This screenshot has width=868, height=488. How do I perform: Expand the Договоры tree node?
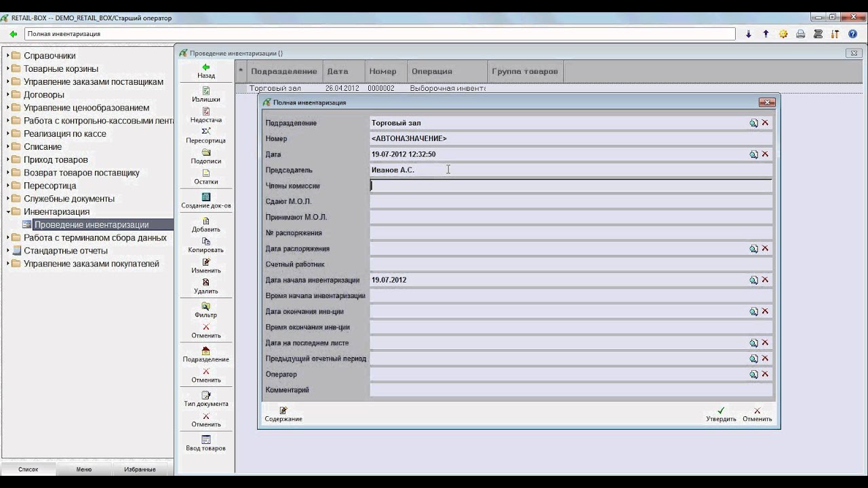(x=7, y=95)
